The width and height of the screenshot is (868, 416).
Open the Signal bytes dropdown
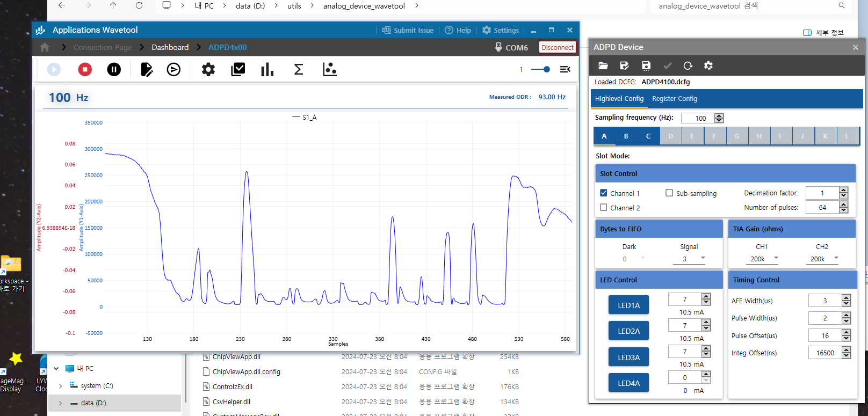click(x=690, y=259)
